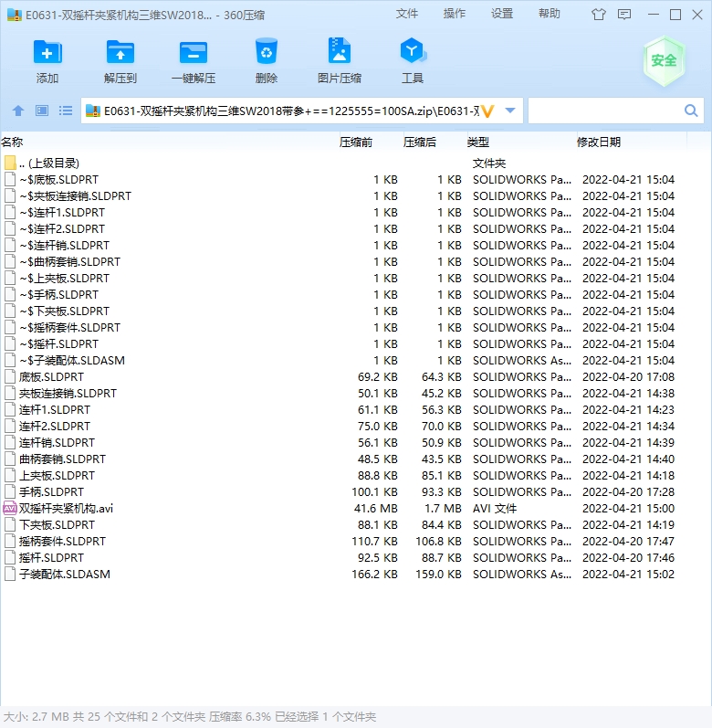The height and width of the screenshot is (728, 712).
Task: Click the 166.2 KB size value
Action: click(375, 575)
